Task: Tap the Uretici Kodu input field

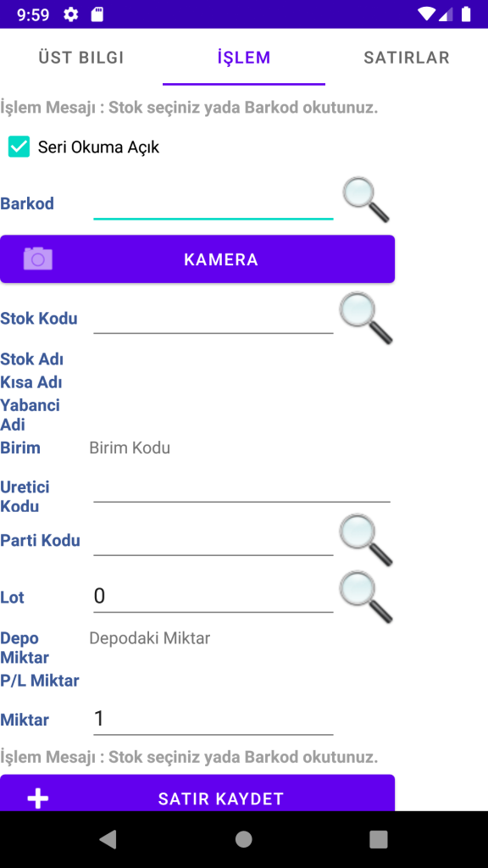Action: pyautogui.click(x=241, y=487)
